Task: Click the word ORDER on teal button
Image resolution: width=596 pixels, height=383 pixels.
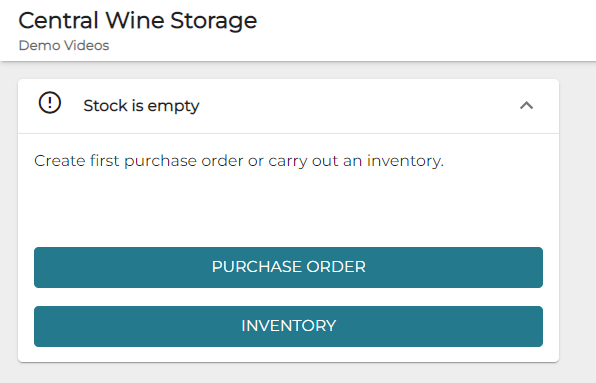Action: point(336,267)
